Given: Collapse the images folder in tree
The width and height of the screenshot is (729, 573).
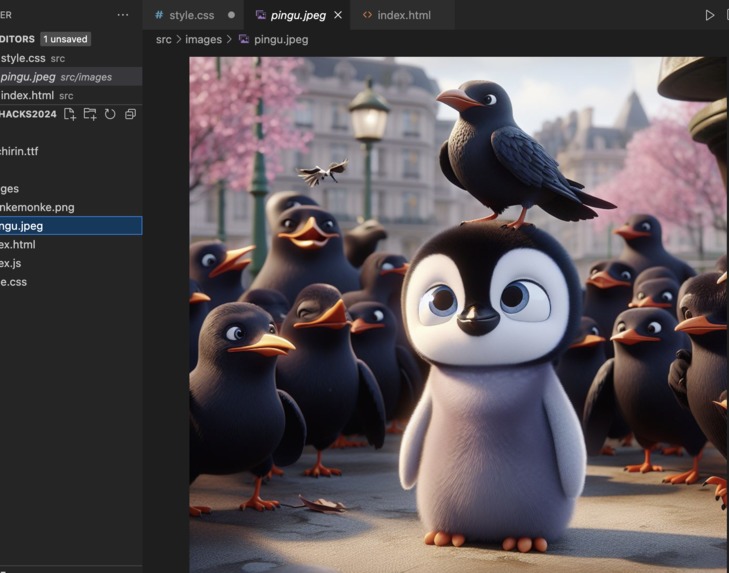Looking at the screenshot, I should [x=10, y=189].
